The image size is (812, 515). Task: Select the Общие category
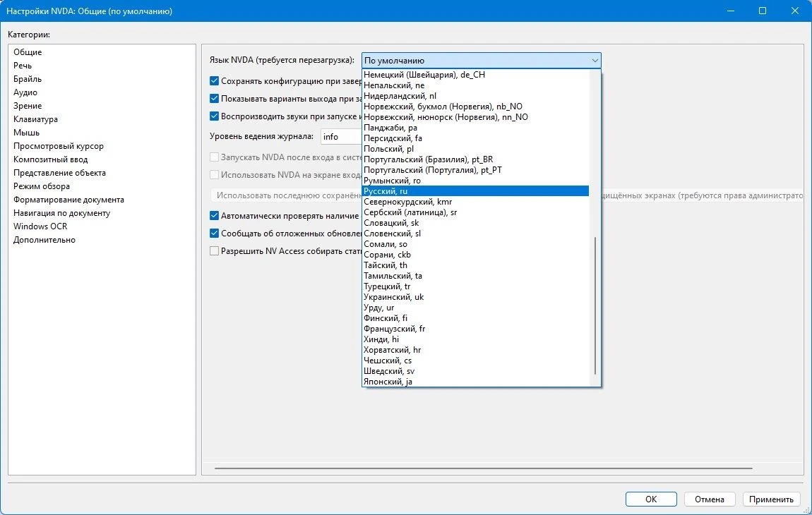28,52
